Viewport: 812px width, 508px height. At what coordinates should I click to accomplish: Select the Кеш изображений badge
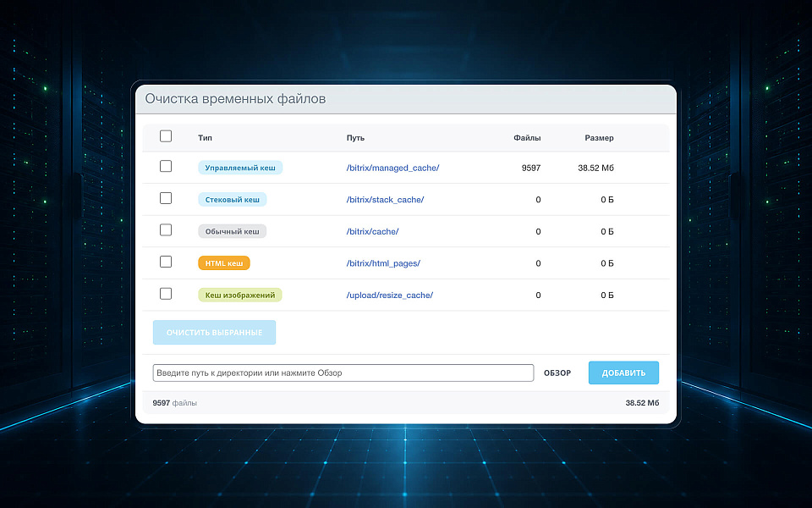pyautogui.click(x=240, y=295)
